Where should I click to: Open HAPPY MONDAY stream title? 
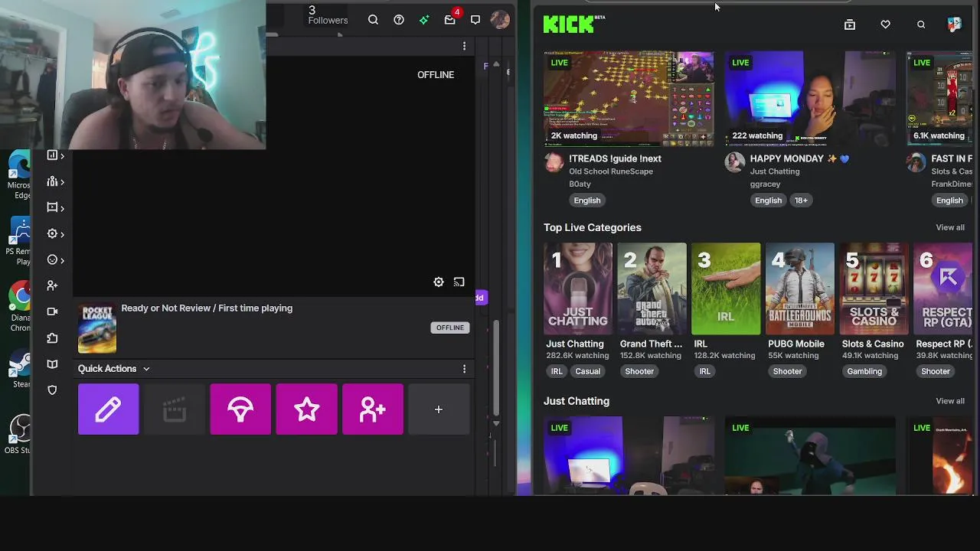pyautogui.click(x=799, y=158)
